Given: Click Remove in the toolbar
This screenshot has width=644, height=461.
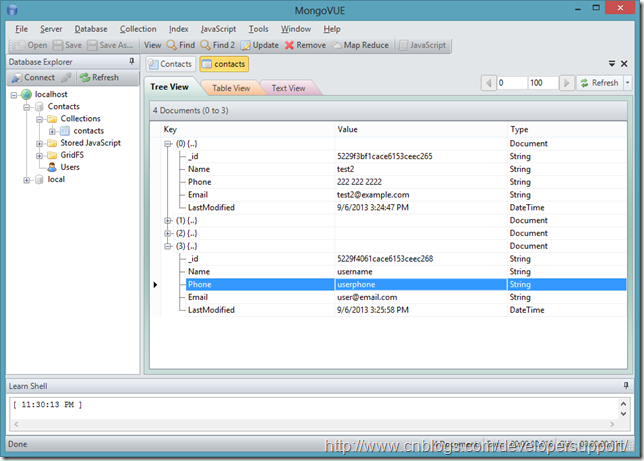Looking at the screenshot, I should coord(305,45).
